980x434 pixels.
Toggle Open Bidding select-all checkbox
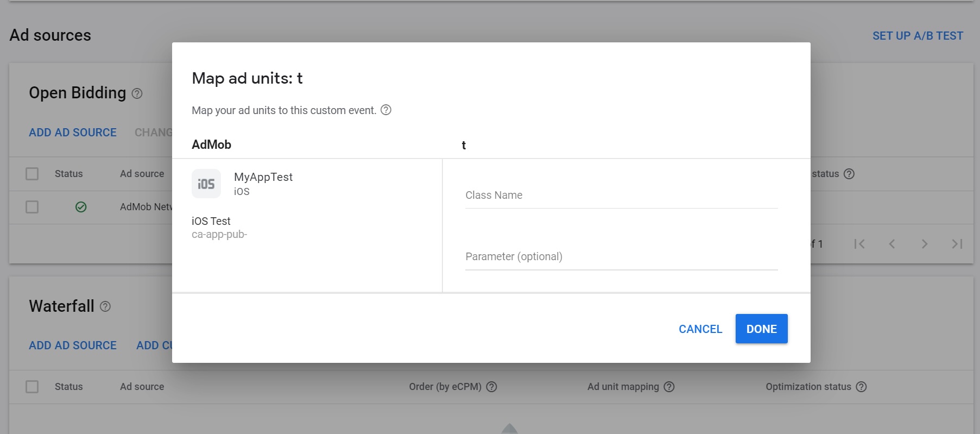32,174
